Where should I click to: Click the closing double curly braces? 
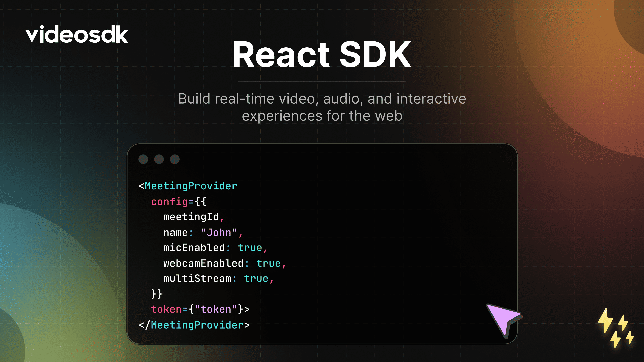click(x=157, y=294)
